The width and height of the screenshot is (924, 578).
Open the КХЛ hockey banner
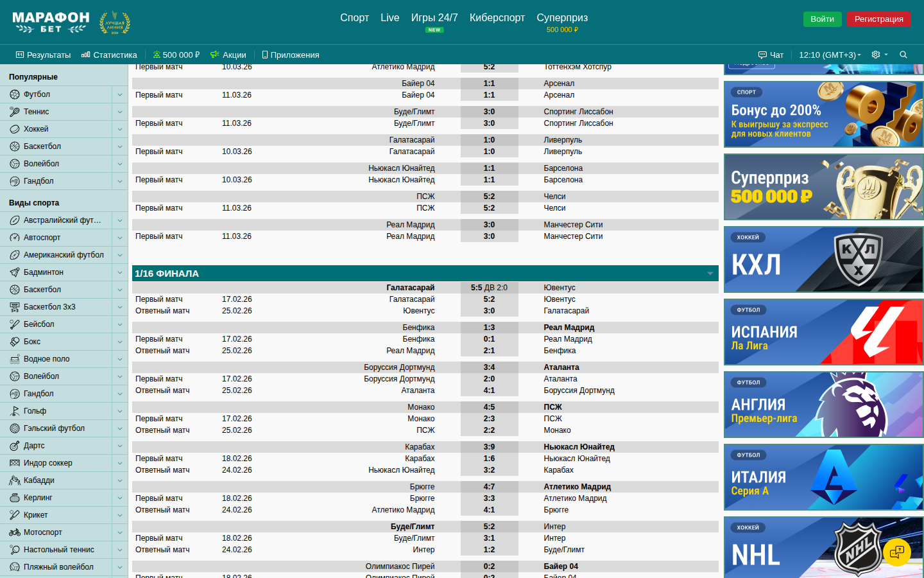[823, 259]
